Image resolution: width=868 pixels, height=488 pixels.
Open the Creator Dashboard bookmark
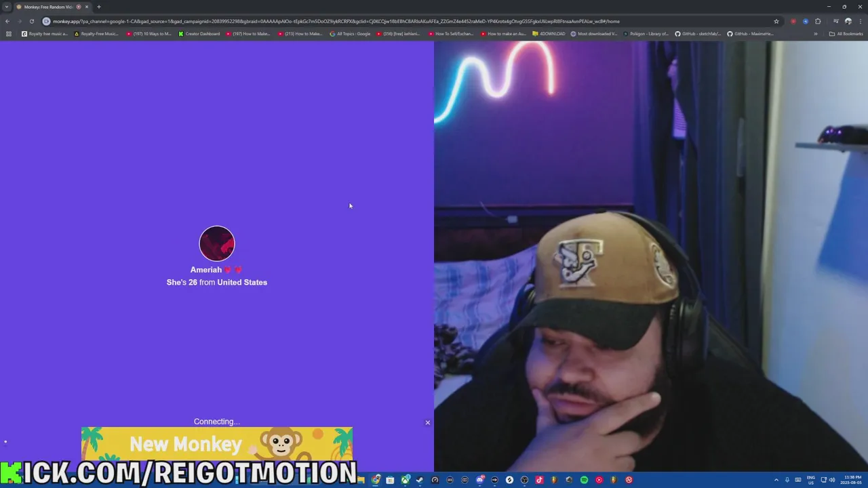tap(199, 34)
